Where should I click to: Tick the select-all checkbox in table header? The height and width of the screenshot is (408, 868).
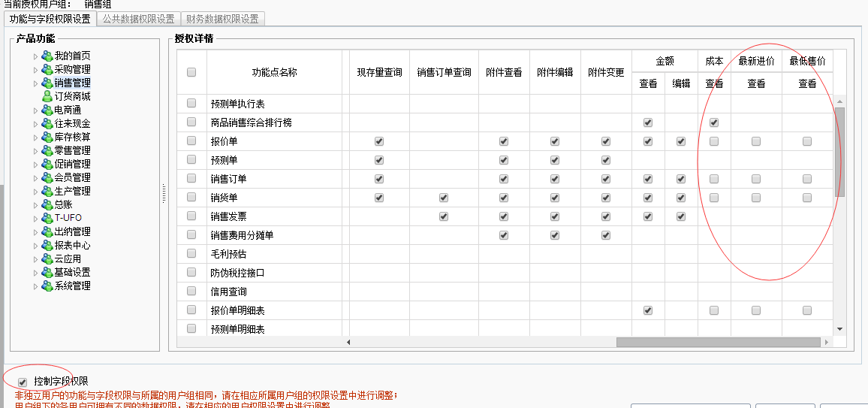[191, 72]
